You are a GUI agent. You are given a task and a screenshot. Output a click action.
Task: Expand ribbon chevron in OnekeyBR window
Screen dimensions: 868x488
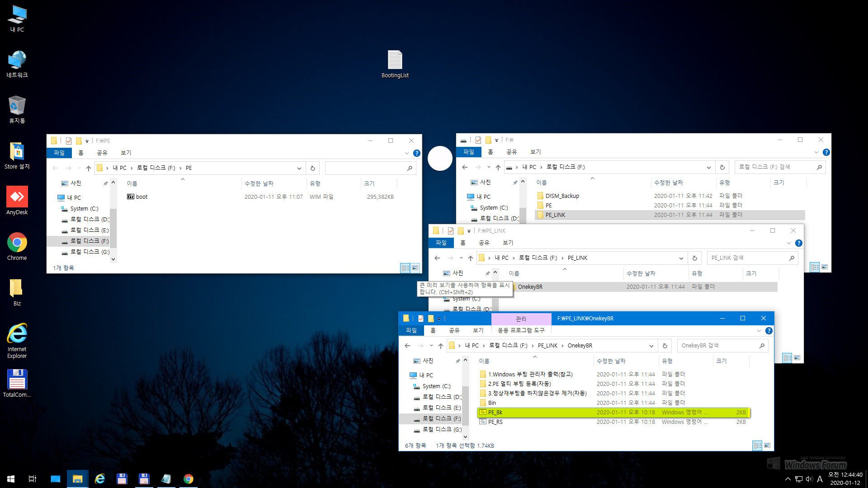coord(759,331)
